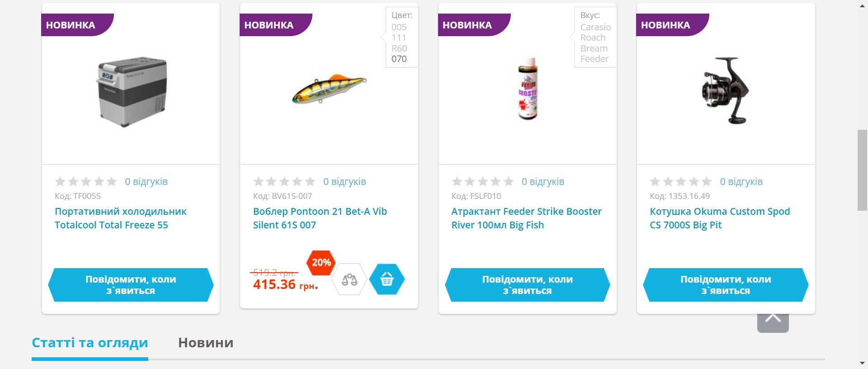Image resolution: width=868 pixels, height=369 pixels.
Task: Select the Статті та огляди tab
Action: pyautogui.click(x=90, y=343)
